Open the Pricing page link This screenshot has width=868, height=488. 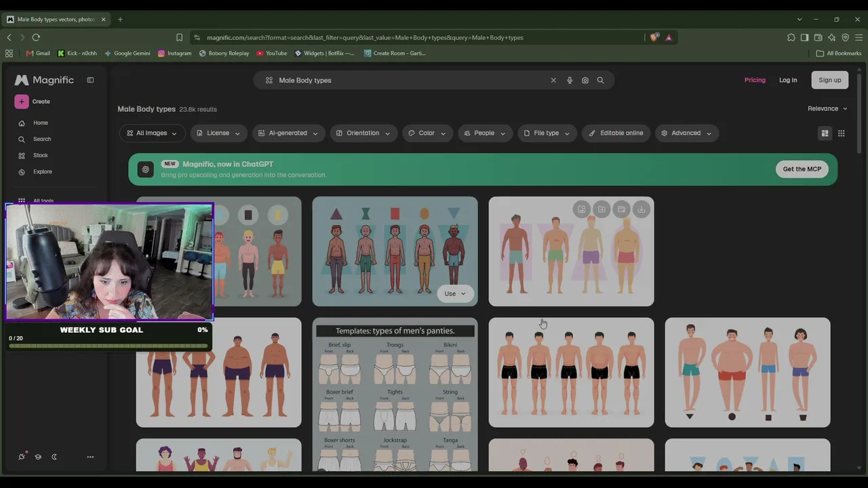[755, 80]
